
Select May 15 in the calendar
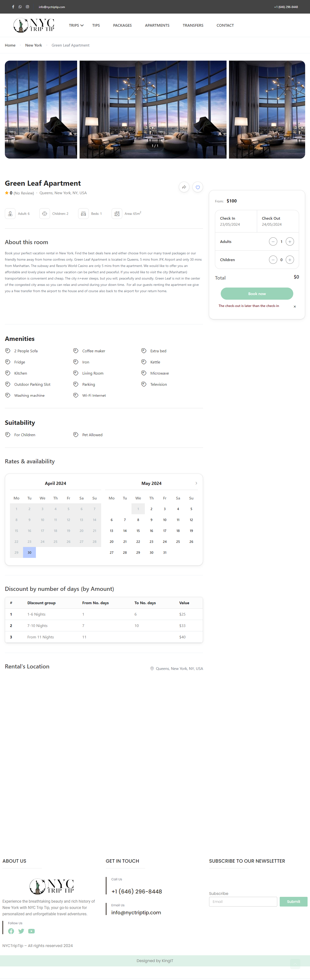138,531
